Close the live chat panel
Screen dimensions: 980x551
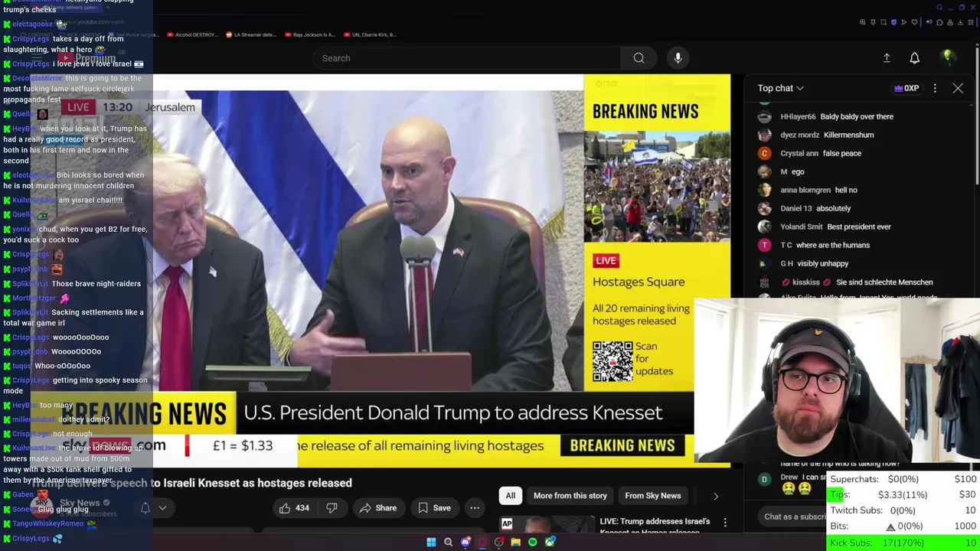[958, 88]
